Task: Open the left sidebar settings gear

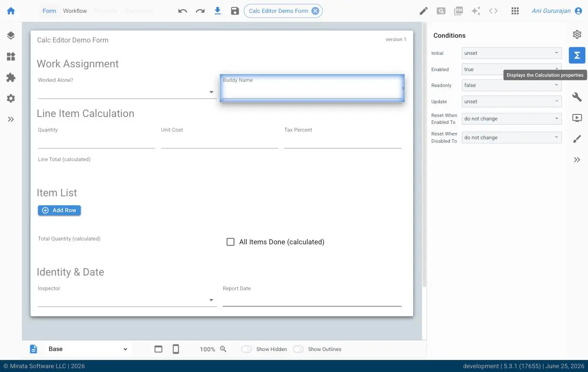Action: 11,98
